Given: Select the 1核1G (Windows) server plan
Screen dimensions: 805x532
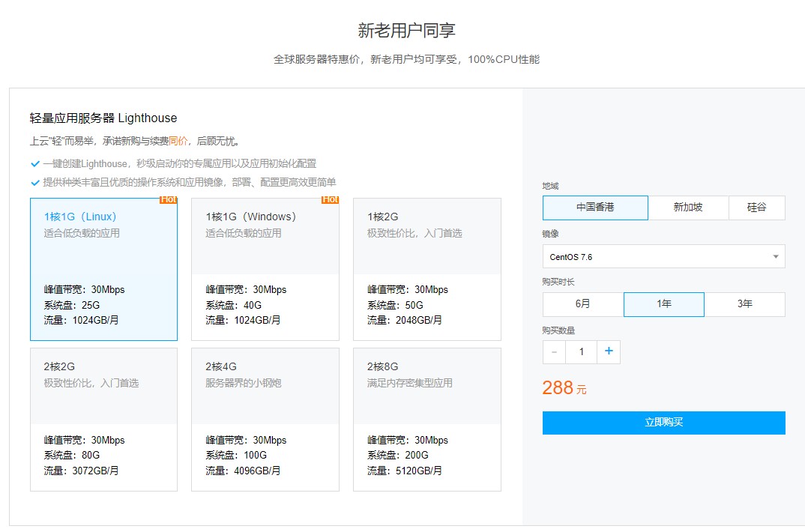Looking at the screenshot, I should (265, 269).
